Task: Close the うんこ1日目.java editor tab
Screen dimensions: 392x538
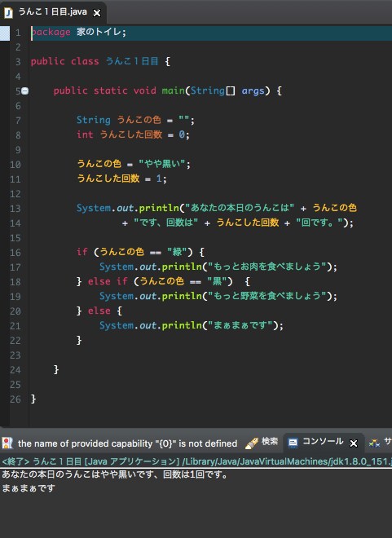Action: click(x=97, y=13)
